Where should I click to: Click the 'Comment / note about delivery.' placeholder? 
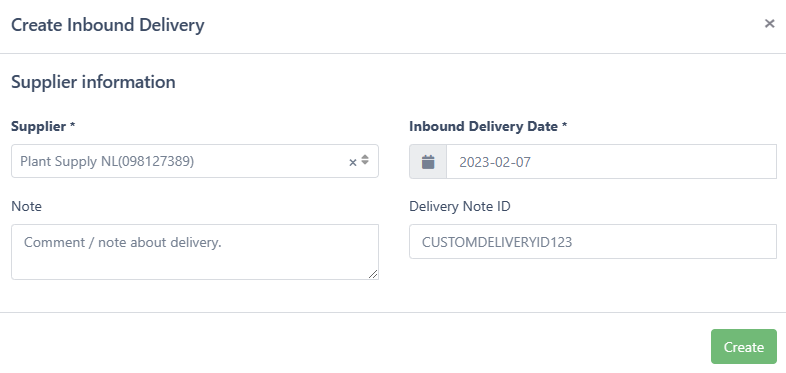[x=123, y=242]
